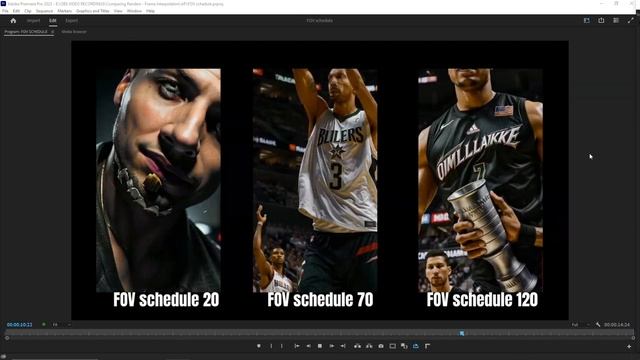This screenshot has height=360, width=640.
Task: Open the Program monitor wrench settings
Action: [x=598, y=324]
